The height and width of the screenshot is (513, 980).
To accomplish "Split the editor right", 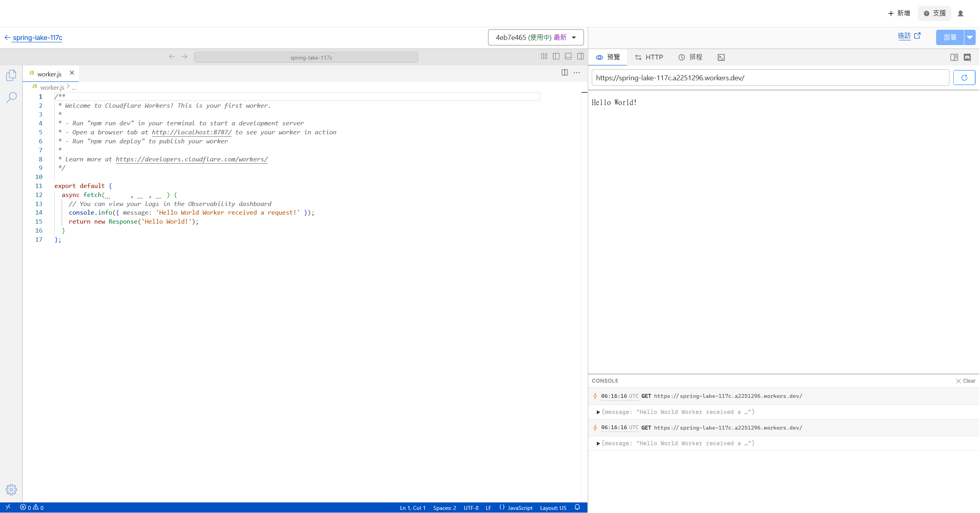I will click(564, 72).
